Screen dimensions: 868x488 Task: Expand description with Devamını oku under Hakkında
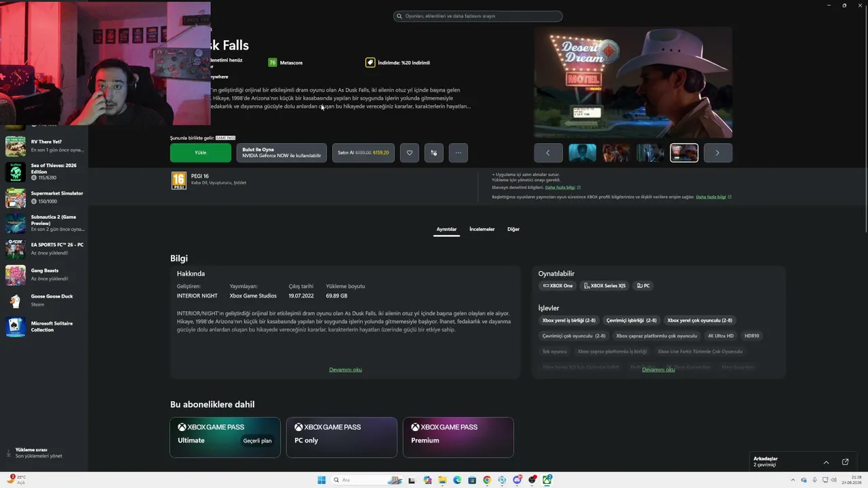coord(346,369)
